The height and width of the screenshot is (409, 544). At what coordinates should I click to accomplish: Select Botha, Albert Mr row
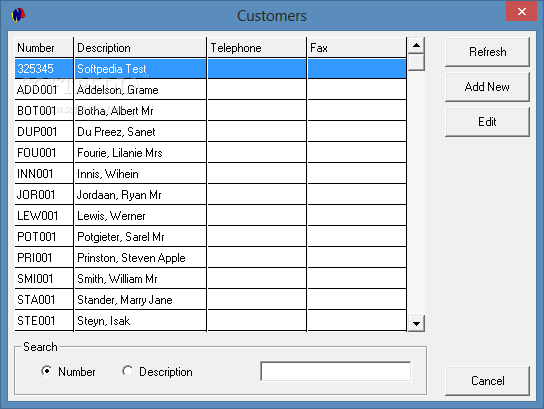pos(141,111)
